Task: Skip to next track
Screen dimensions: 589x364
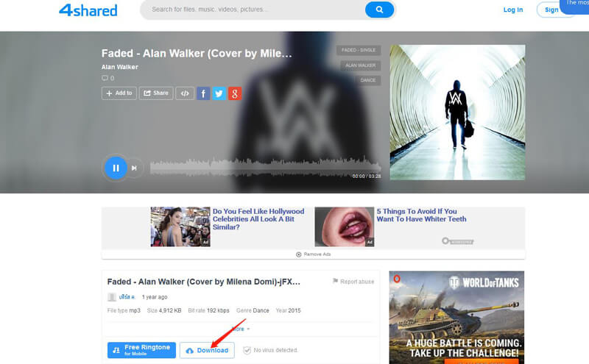Action: tap(134, 168)
